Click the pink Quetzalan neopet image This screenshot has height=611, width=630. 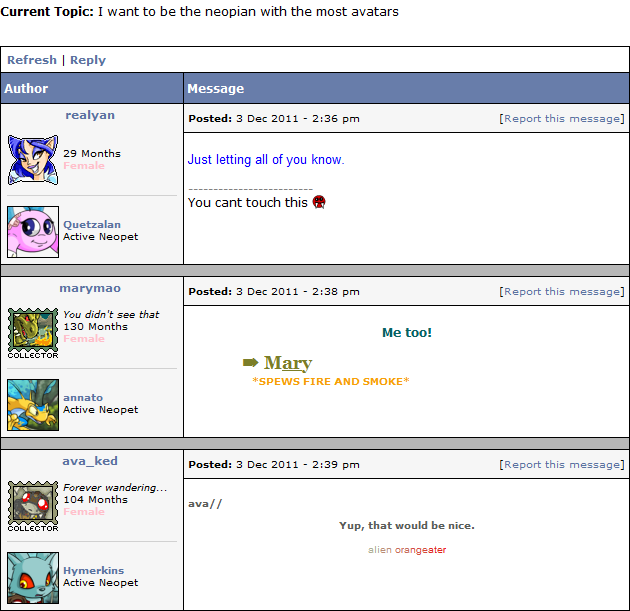point(33,232)
